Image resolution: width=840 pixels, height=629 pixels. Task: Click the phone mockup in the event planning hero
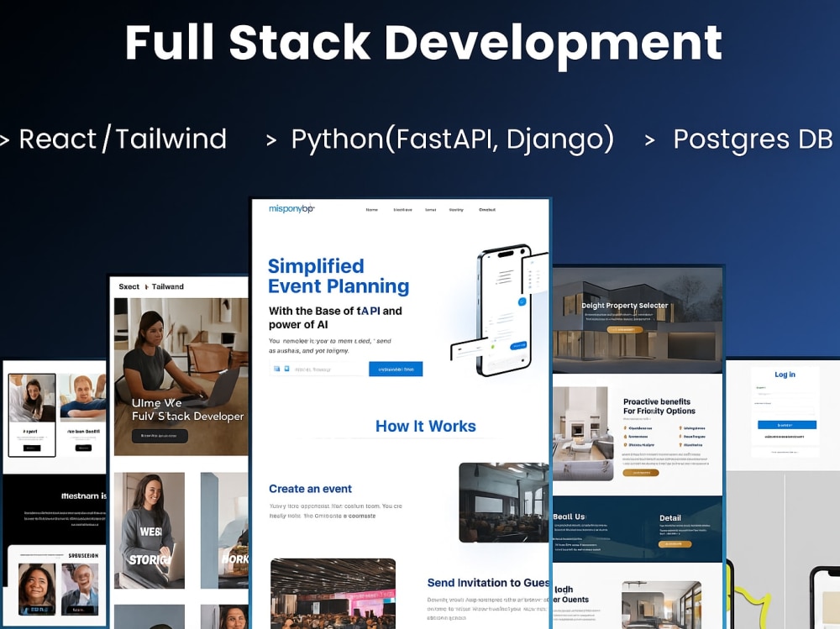tap(506, 311)
